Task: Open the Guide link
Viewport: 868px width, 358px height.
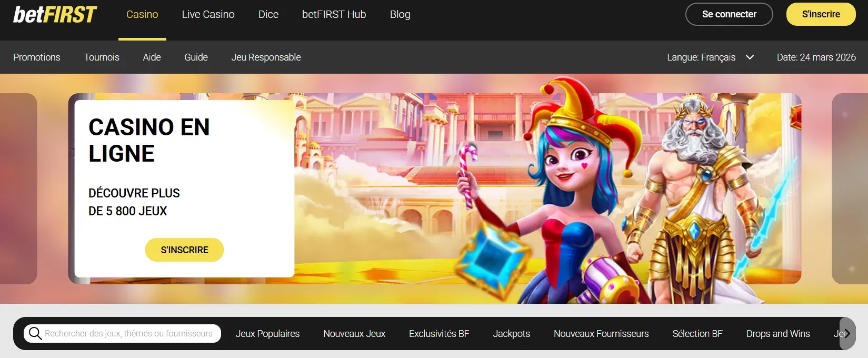Action: 196,57
